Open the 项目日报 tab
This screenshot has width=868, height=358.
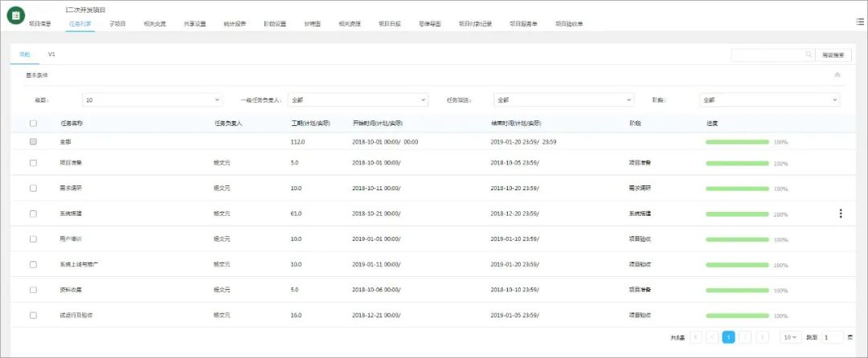point(390,24)
